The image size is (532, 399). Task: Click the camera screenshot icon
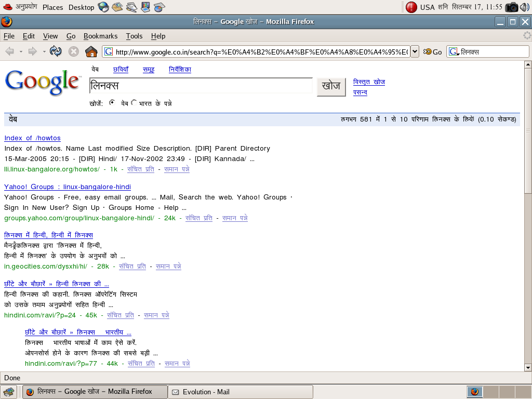coord(512,7)
